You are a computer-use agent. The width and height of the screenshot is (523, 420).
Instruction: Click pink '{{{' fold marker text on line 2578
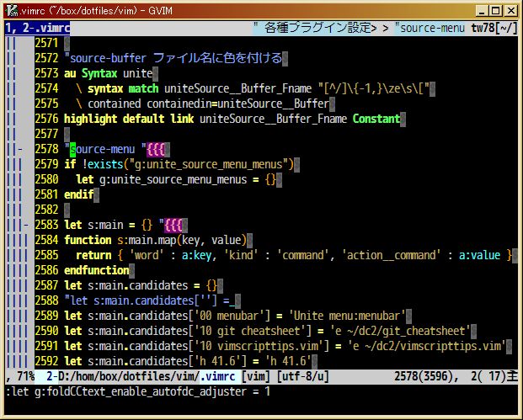[156, 149]
